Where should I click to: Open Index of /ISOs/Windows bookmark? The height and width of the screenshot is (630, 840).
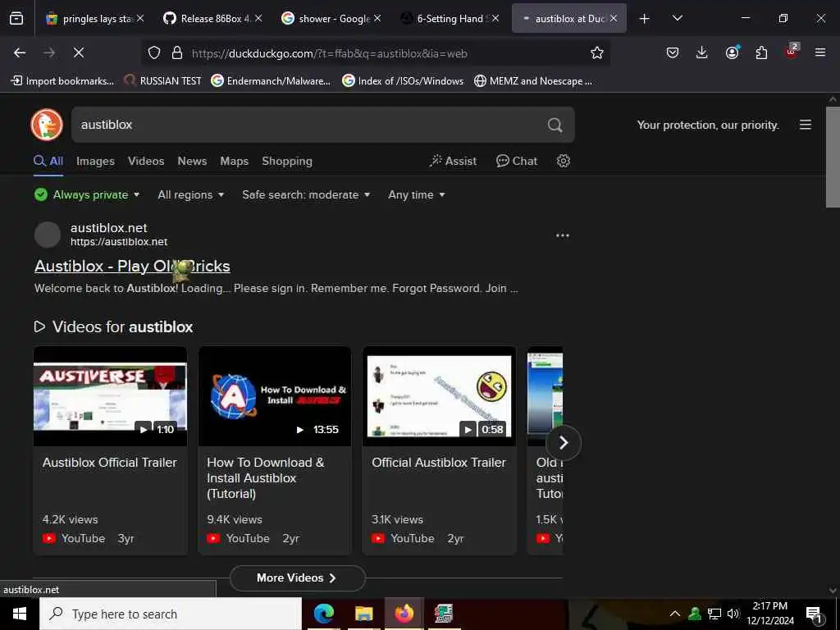tap(403, 81)
